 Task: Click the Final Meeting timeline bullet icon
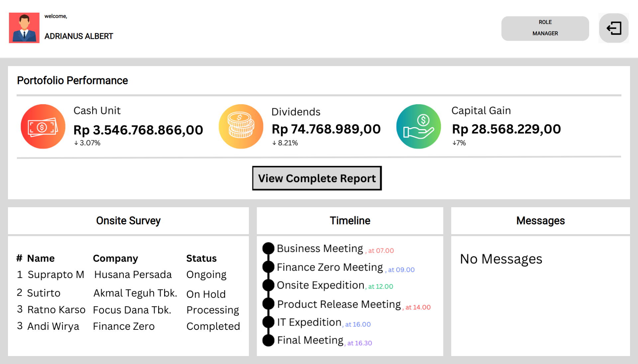(x=268, y=340)
